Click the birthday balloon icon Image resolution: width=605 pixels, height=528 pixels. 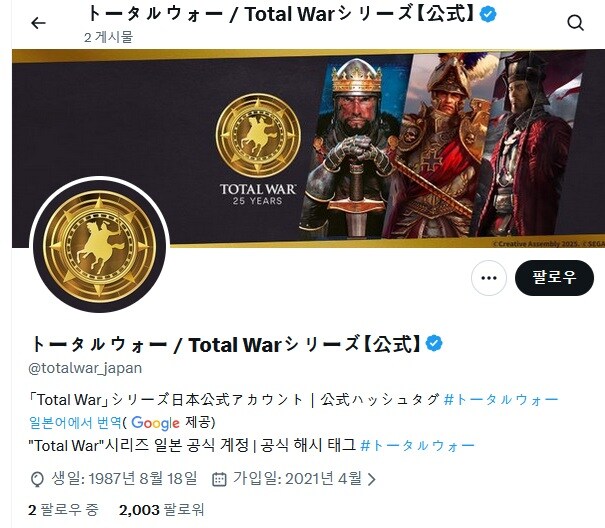point(37,479)
